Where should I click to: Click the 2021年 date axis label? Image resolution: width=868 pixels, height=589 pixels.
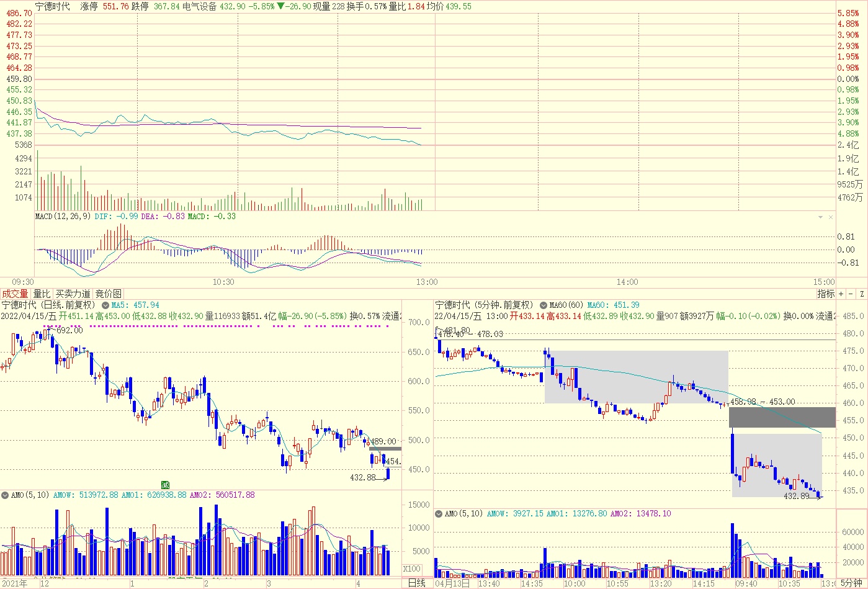14,583
